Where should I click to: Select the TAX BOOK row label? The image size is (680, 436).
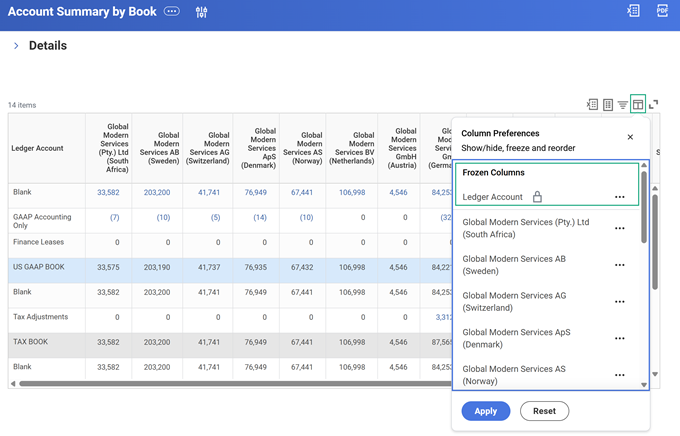30,342
